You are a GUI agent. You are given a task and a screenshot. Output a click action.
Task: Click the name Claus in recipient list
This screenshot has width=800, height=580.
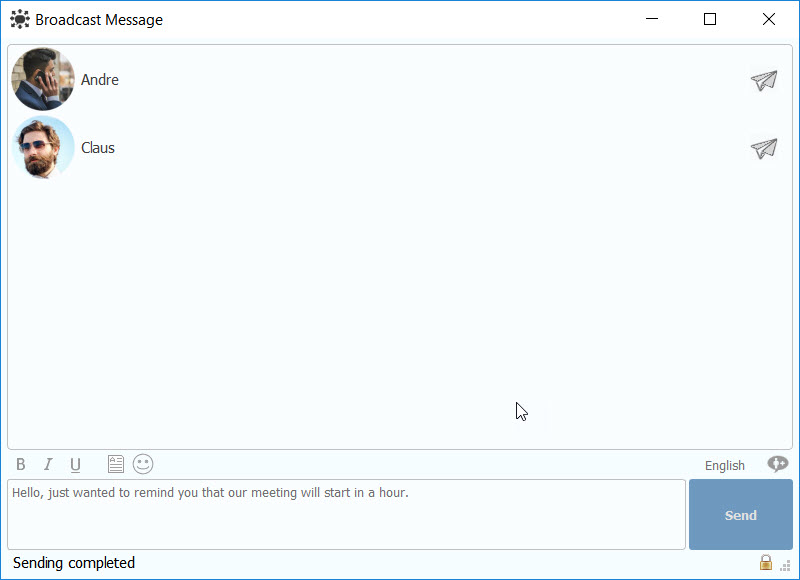[x=98, y=148]
